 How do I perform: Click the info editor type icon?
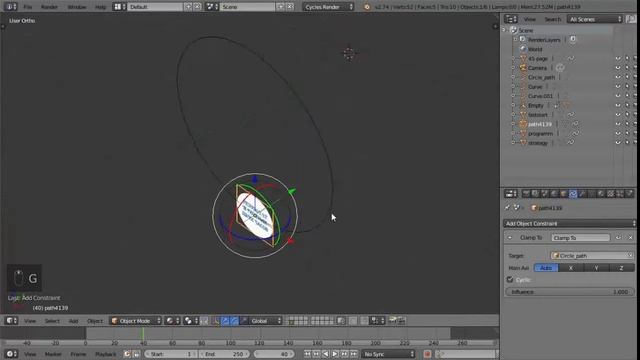(10, 7)
